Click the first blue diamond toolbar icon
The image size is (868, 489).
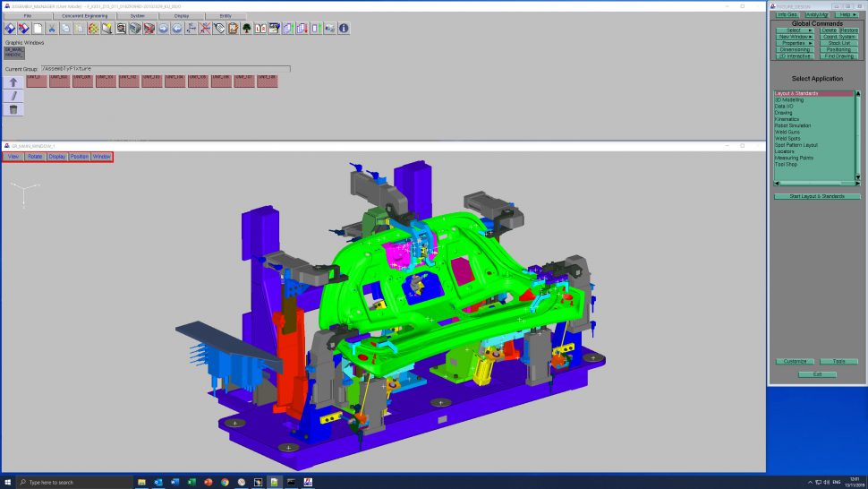pos(10,29)
